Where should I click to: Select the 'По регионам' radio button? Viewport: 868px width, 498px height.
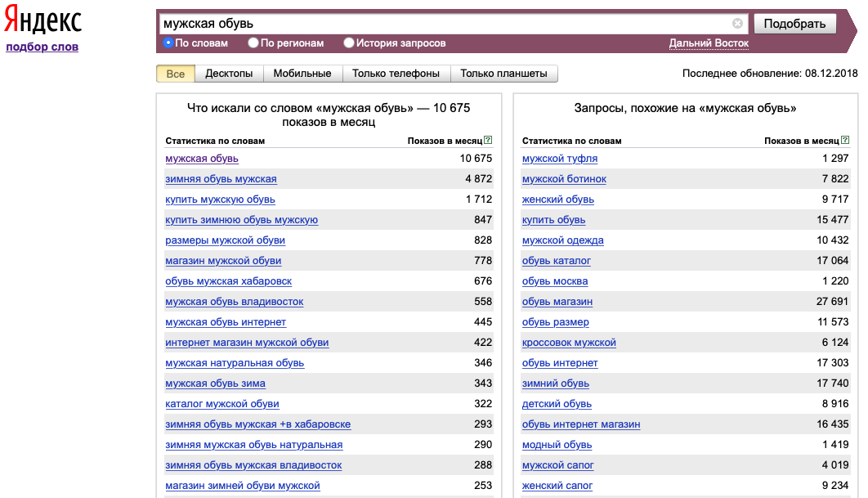pos(253,43)
